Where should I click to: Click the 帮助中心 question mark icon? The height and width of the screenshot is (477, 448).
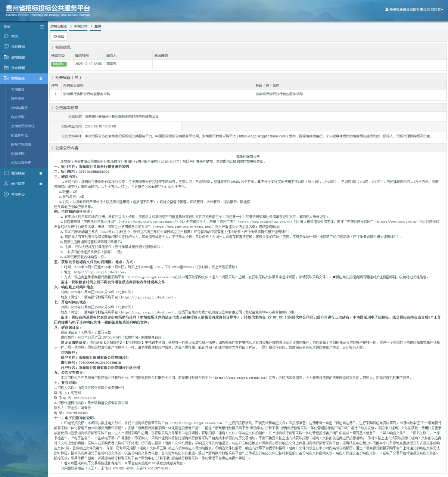click(x=6, y=194)
